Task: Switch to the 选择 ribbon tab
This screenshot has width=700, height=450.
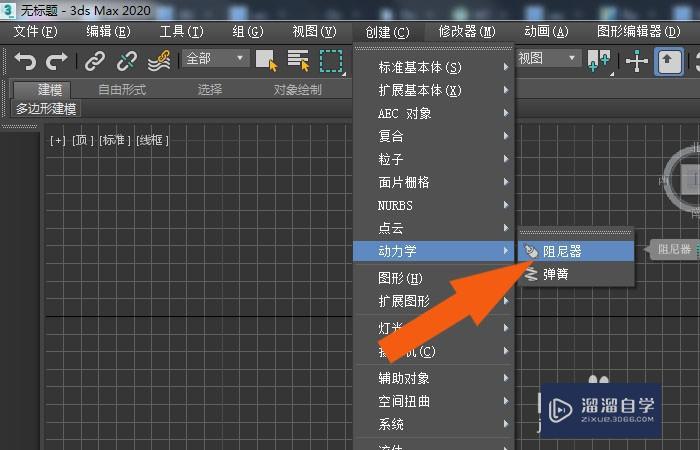Action: pyautogui.click(x=210, y=90)
